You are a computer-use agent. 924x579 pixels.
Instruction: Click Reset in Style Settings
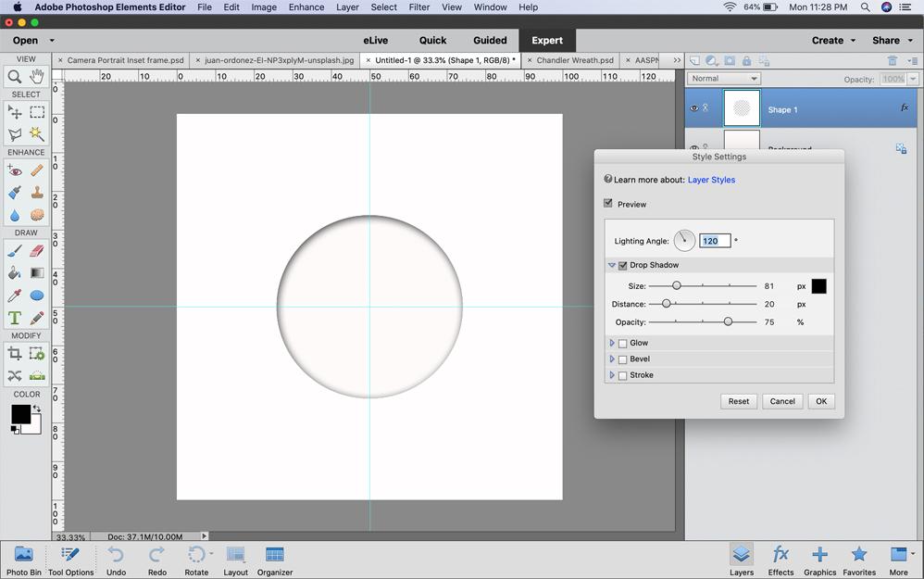click(739, 401)
